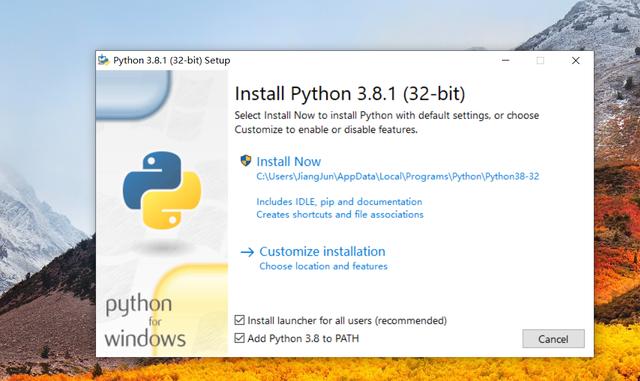Click 'Includes IDLE, pip and documentation' text
The image size is (640, 381).
click(x=339, y=202)
